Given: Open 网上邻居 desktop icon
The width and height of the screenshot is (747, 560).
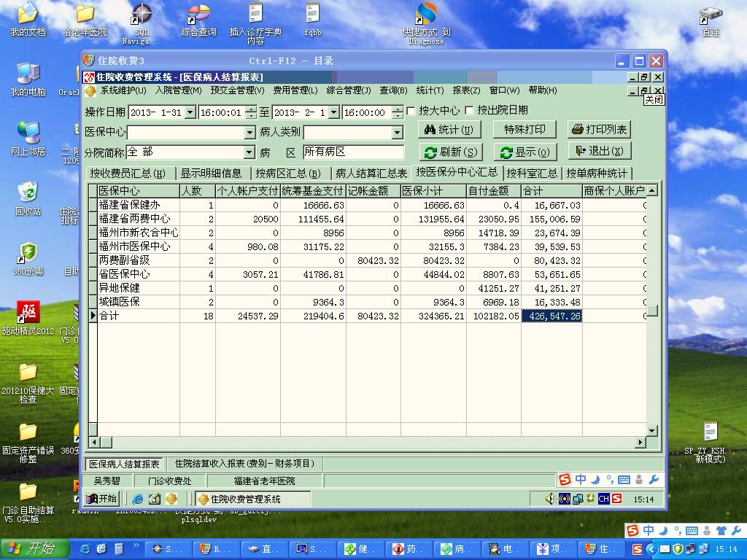Looking at the screenshot, I should pyautogui.click(x=28, y=139).
